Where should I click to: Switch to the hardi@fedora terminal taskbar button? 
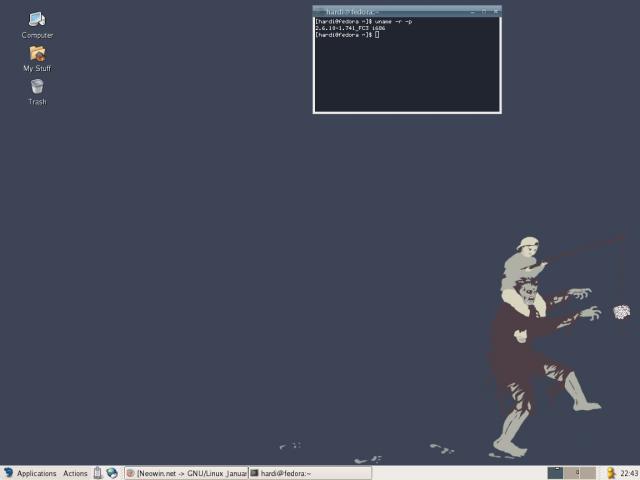point(310,473)
